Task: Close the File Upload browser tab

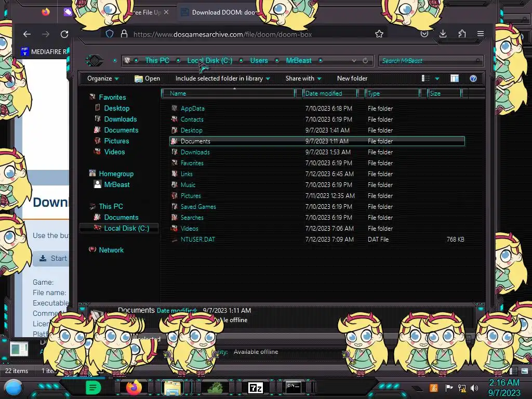Action: click(x=166, y=12)
